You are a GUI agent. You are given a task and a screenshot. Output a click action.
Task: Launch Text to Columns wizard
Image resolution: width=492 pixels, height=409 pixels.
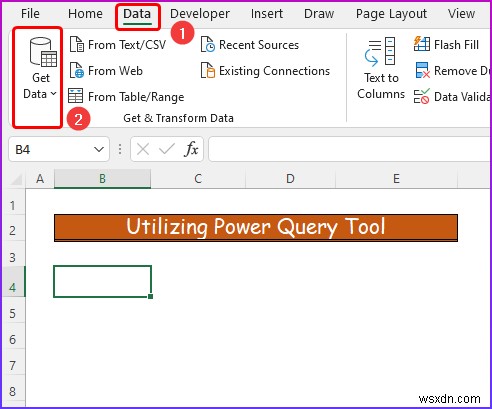(381, 69)
